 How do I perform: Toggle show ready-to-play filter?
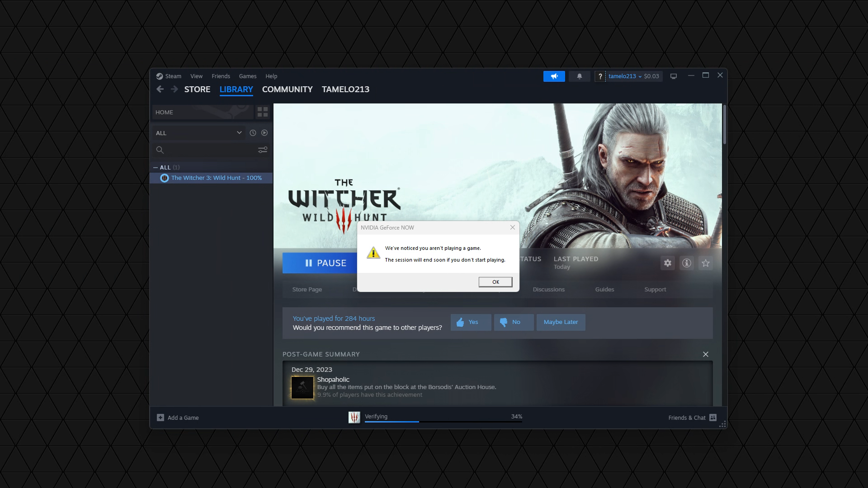coord(264,133)
